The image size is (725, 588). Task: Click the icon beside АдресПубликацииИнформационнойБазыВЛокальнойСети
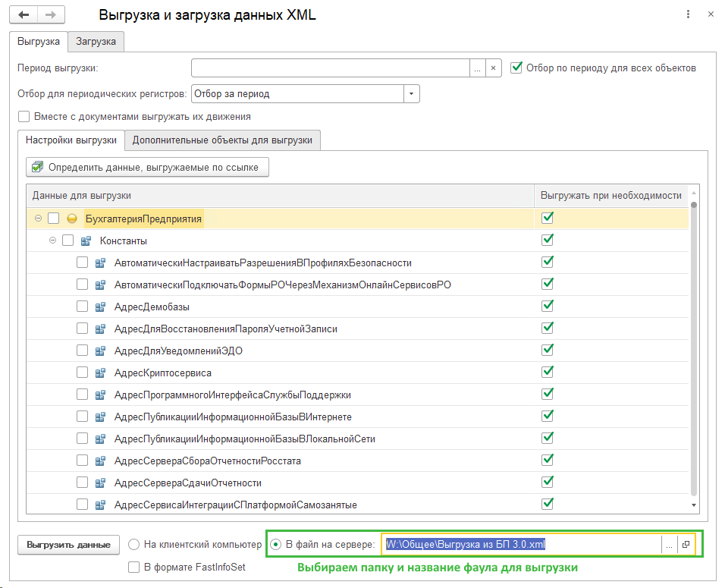pos(100,439)
